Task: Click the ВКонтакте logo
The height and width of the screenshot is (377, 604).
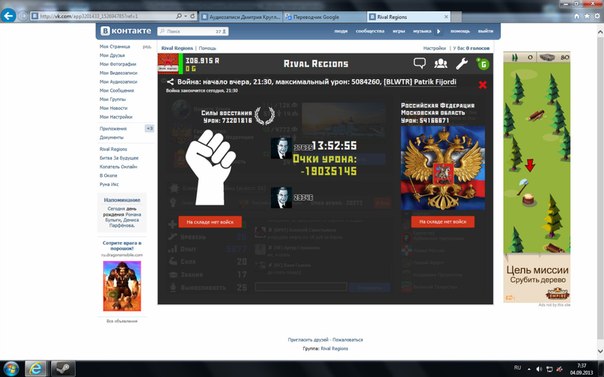Action: click(126, 31)
